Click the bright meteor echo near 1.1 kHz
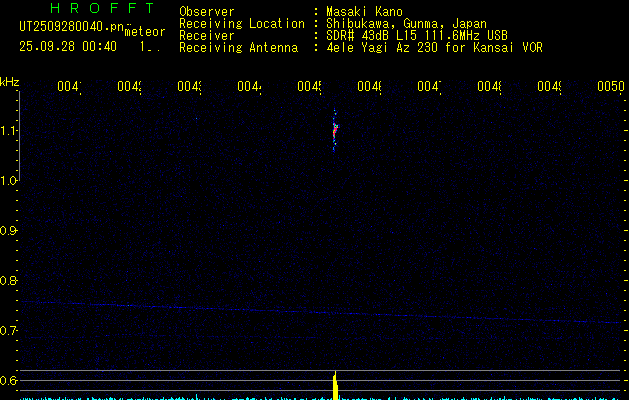629x400 pixels. coord(335,130)
